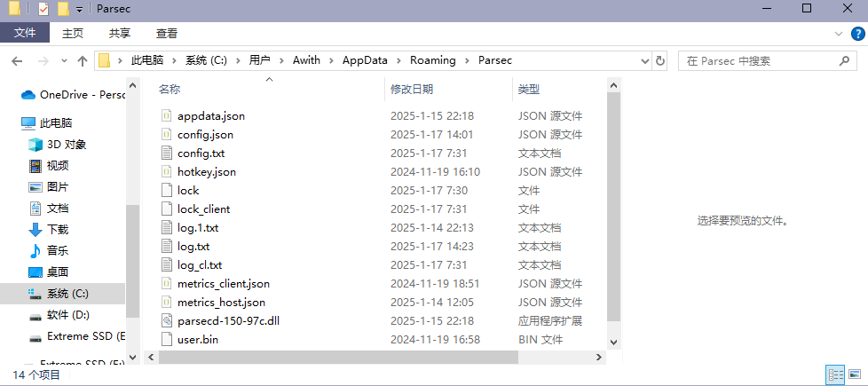Open the Help question mark icon
868x386 pixels.
click(857, 34)
